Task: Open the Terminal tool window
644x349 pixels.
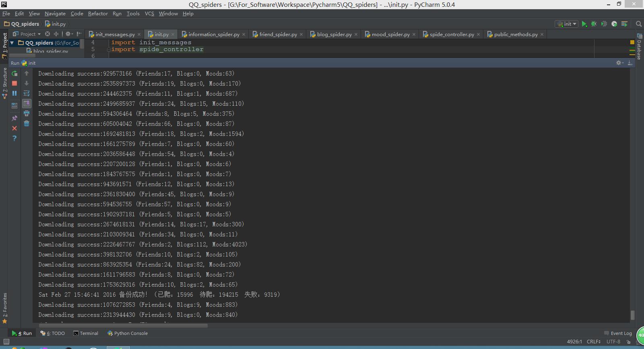Action: [x=86, y=333]
